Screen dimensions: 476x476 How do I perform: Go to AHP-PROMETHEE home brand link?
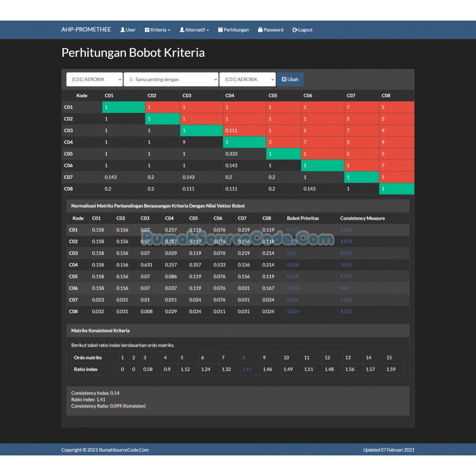tap(86, 30)
